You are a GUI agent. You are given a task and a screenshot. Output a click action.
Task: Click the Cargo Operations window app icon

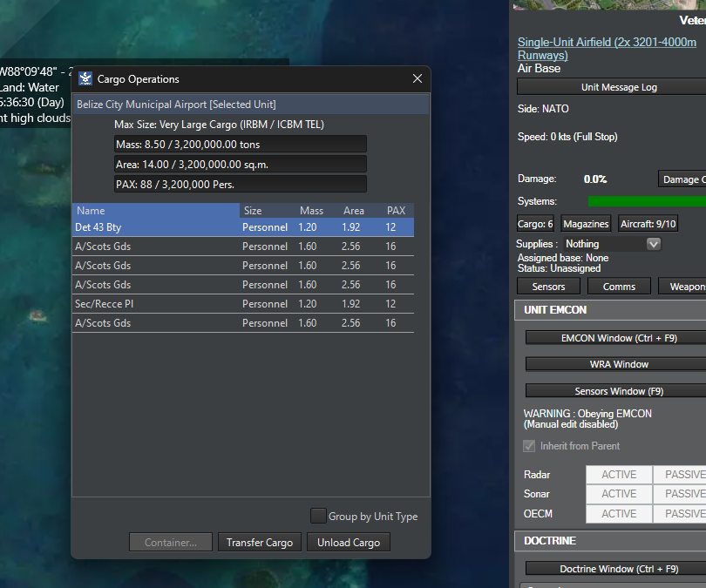tap(85, 78)
